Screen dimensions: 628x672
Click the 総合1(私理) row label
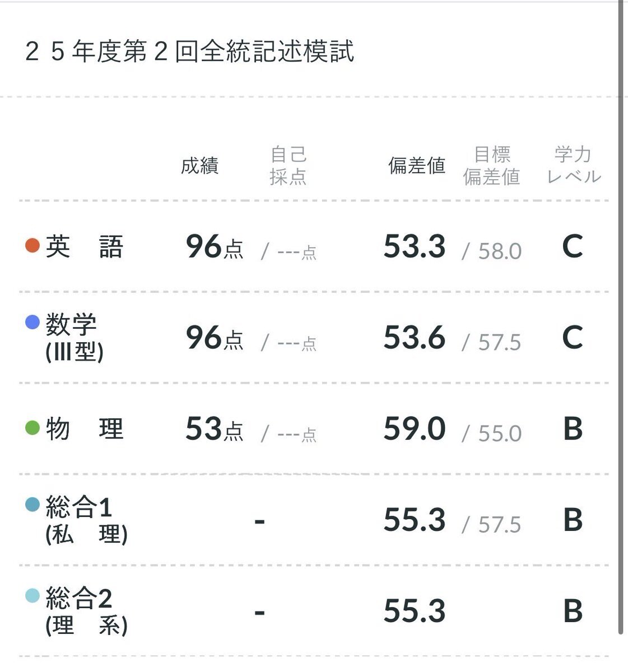86,520
